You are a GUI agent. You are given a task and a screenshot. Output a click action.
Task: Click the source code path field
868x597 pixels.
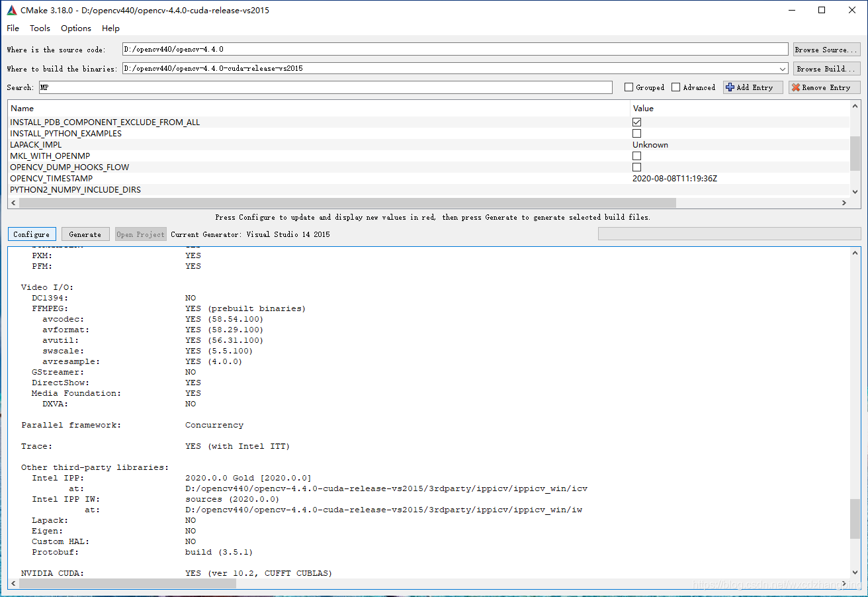click(x=455, y=50)
